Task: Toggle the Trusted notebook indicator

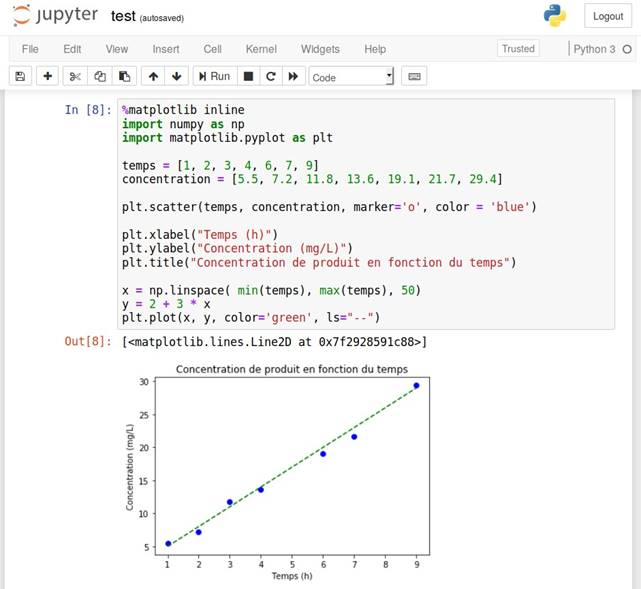Action: tap(518, 49)
